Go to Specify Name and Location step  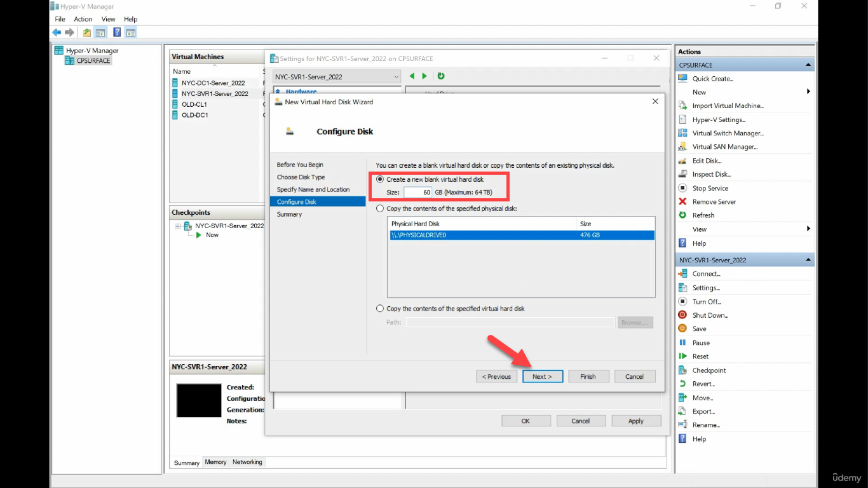tap(313, 189)
